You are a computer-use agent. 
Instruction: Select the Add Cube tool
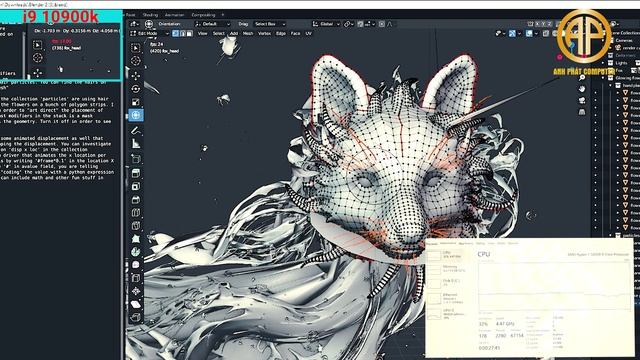(x=136, y=159)
